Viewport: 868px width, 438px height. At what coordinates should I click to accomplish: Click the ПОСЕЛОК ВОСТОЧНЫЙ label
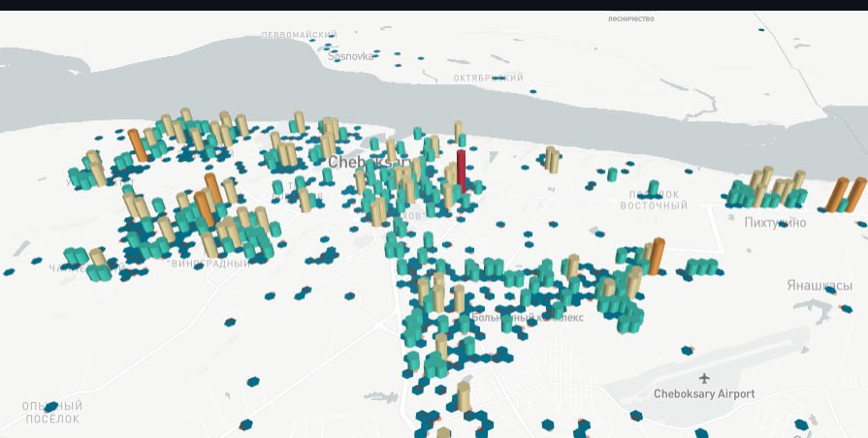coord(653,200)
